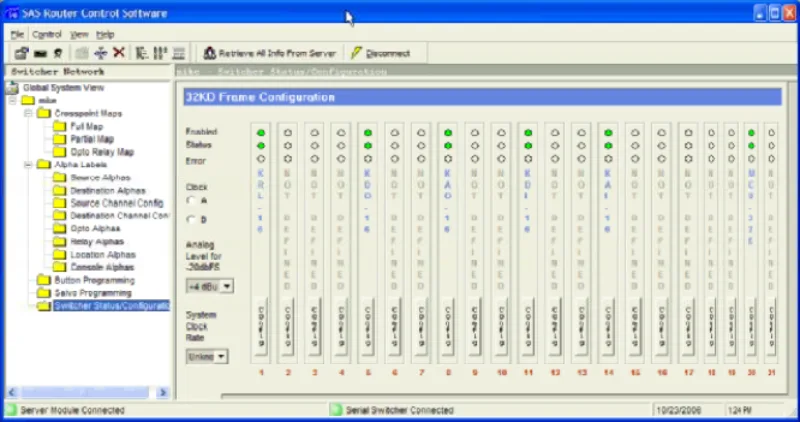
Task: Select Switcher Status/Configuration tree item
Action: [x=112, y=306]
